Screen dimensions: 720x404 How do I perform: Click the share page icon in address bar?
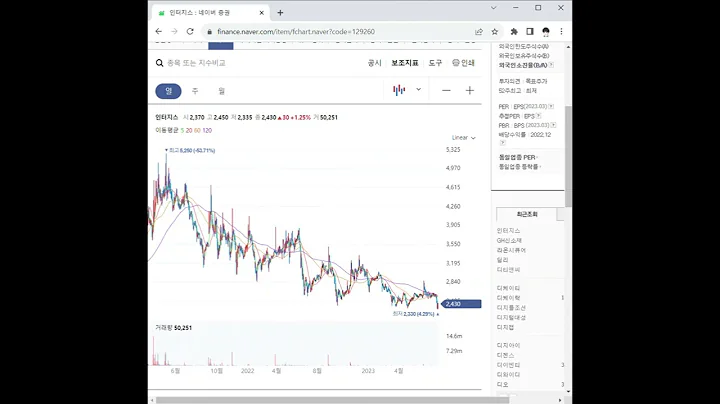click(x=479, y=32)
